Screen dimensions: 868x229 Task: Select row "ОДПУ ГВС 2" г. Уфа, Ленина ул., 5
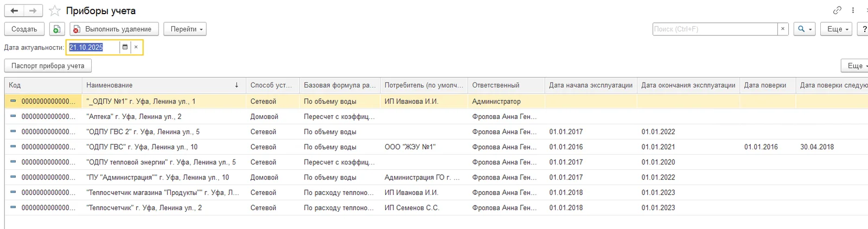[436, 132]
